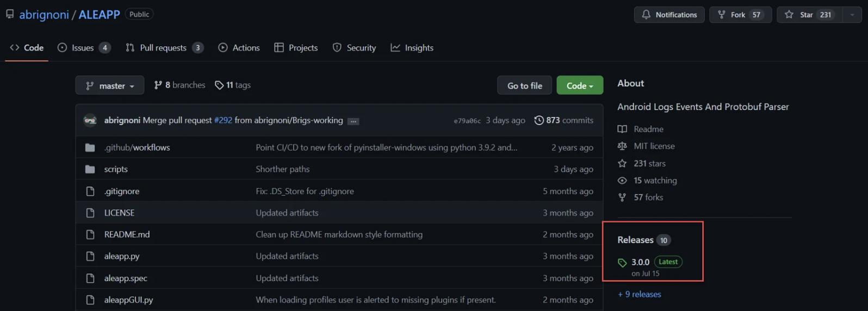
Task: Open commit hash e79a06c
Action: [x=467, y=121]
